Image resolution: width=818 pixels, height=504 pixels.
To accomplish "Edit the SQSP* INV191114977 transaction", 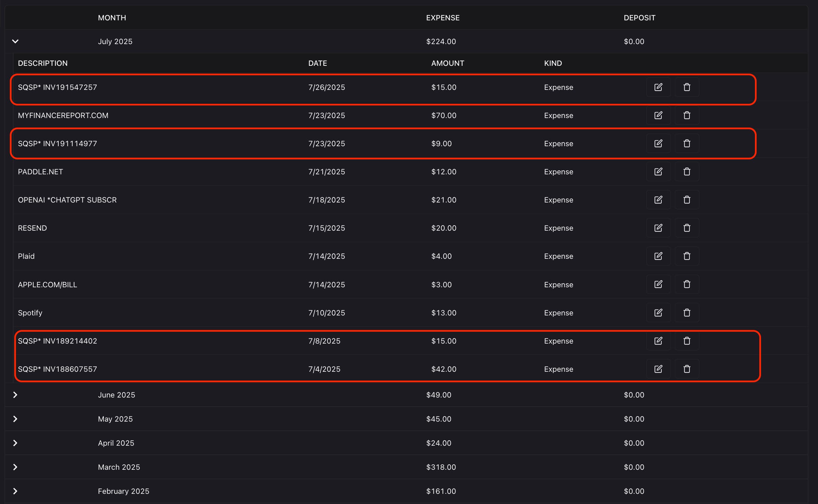I will coord(658,143).
